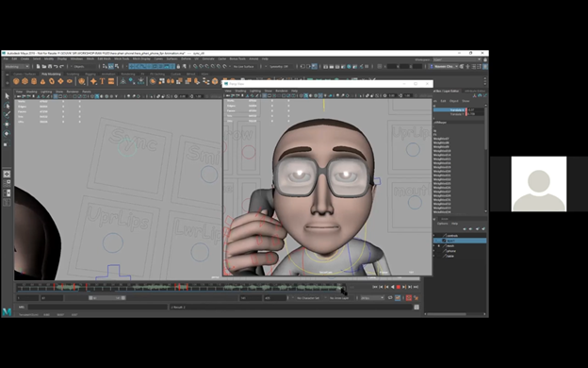Toggle select-by-object-type mode icon
Viewport: 588px width, 368px height.
pos(111,66)
